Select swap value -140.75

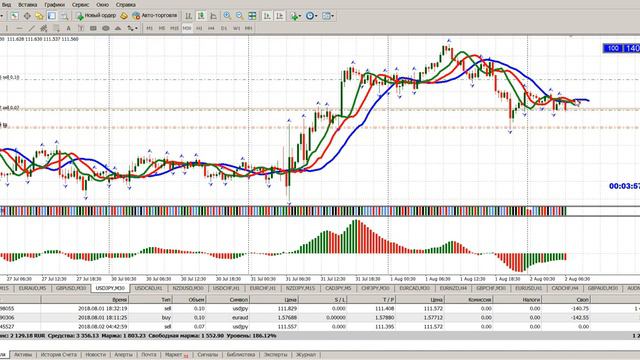tap(580, 309)
